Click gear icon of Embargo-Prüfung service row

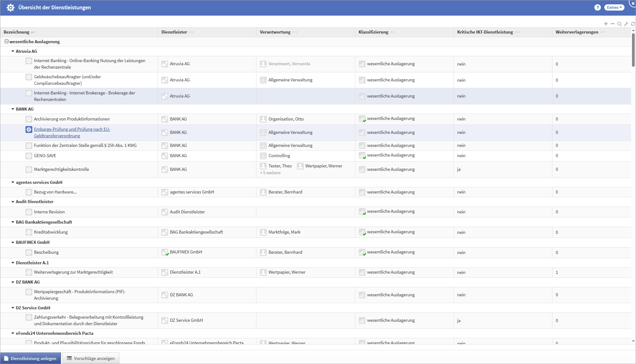29,129
